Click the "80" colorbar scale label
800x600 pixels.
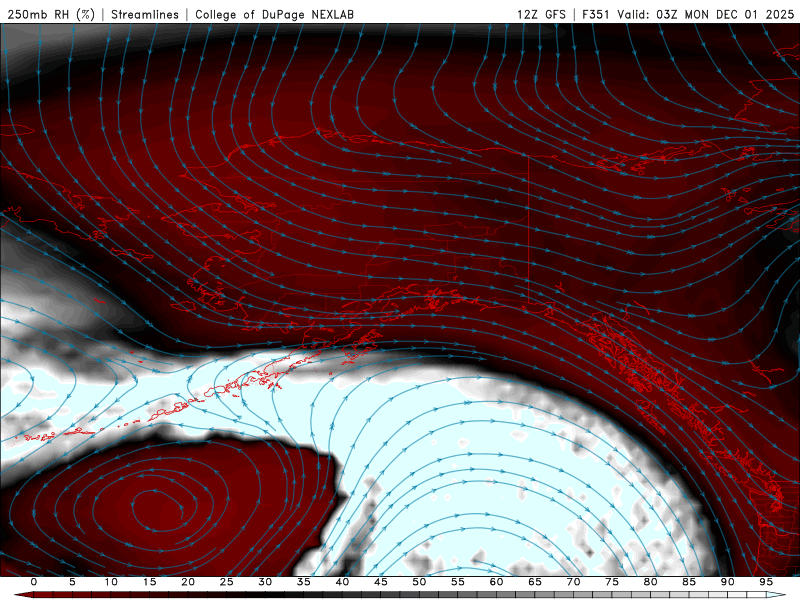(x=651, y=582)
